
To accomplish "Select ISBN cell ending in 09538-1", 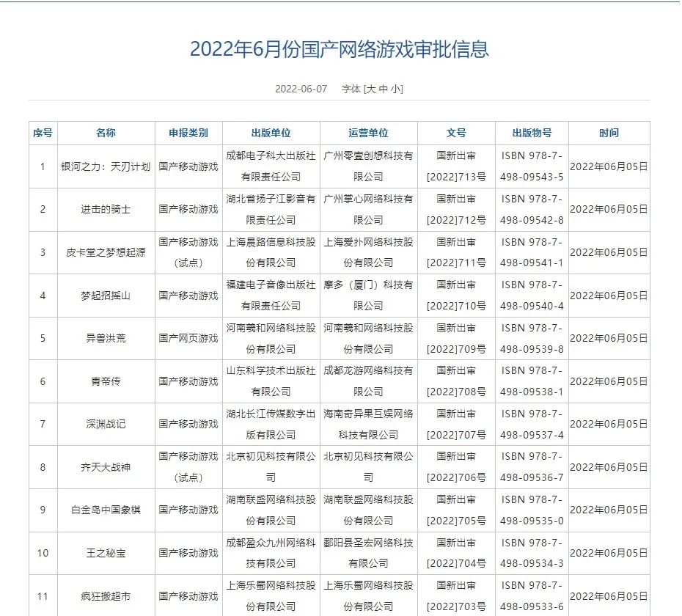I will 532,381.
